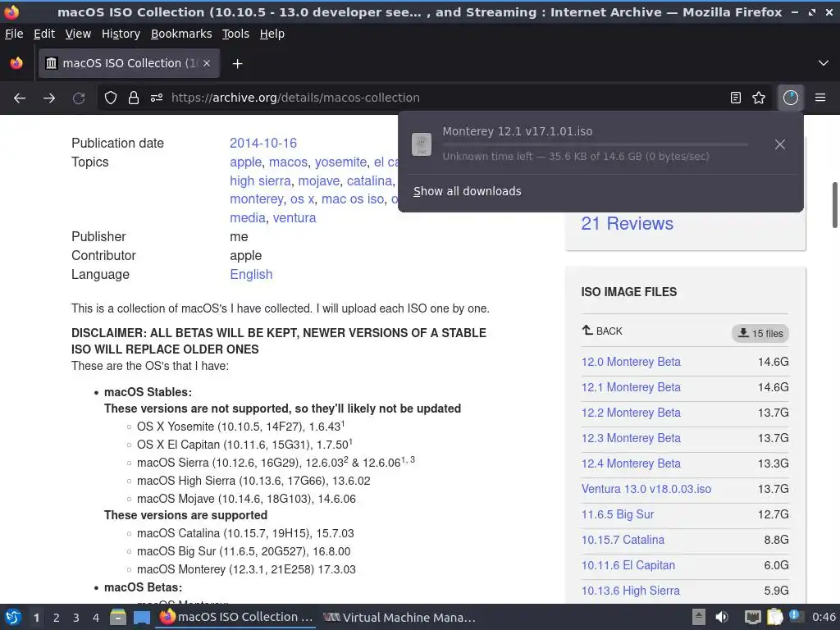The image size is (840, 630).
Task: Download 10.11.6 El Capitan
Action: pyautogui.click(x=628, y=565)
